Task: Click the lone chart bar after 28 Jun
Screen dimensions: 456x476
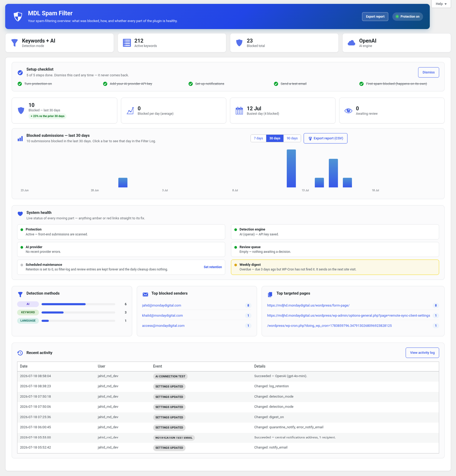Action: (123, 183)
